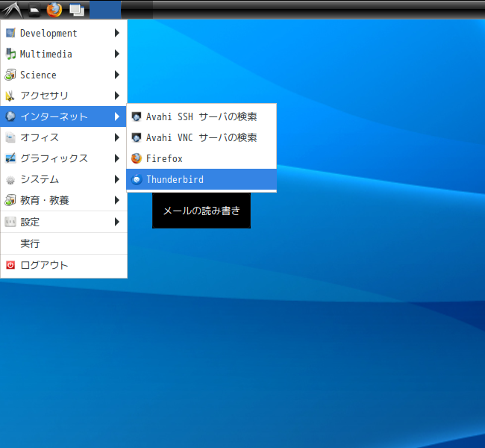
Task: Click the Development category icon
Action: point(10,33)
